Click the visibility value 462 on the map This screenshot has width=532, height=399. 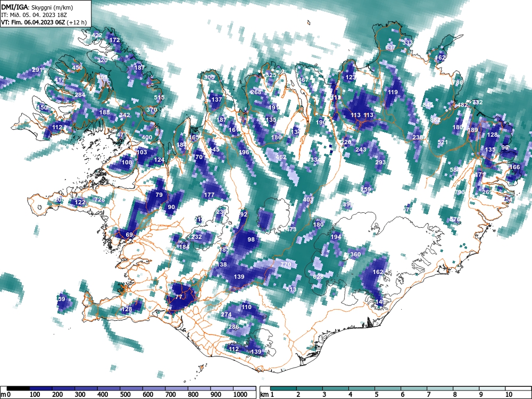click(x=281, y=157)
